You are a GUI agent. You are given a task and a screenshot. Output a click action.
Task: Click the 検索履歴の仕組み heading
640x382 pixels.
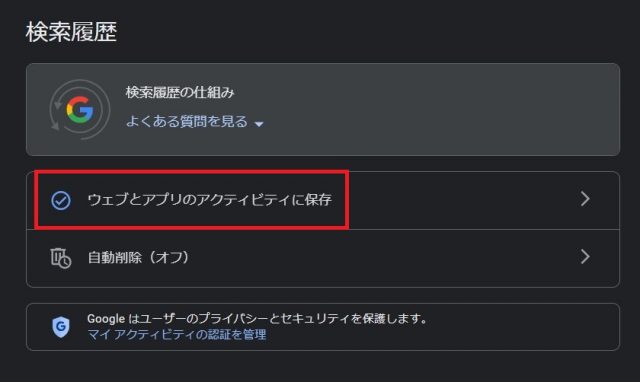tap(180, 93)
